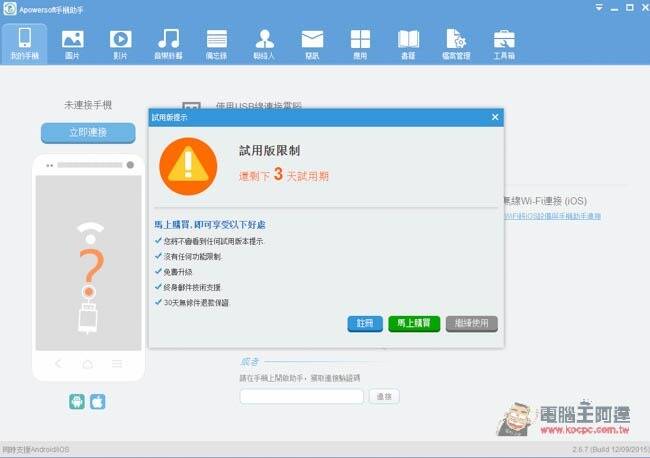Image resolution: width=650 pixels, height=458 pixels.
Task: Open the iOS Wi-Fi connection help link
Action: pyautogui.click(x=552, y=216)
